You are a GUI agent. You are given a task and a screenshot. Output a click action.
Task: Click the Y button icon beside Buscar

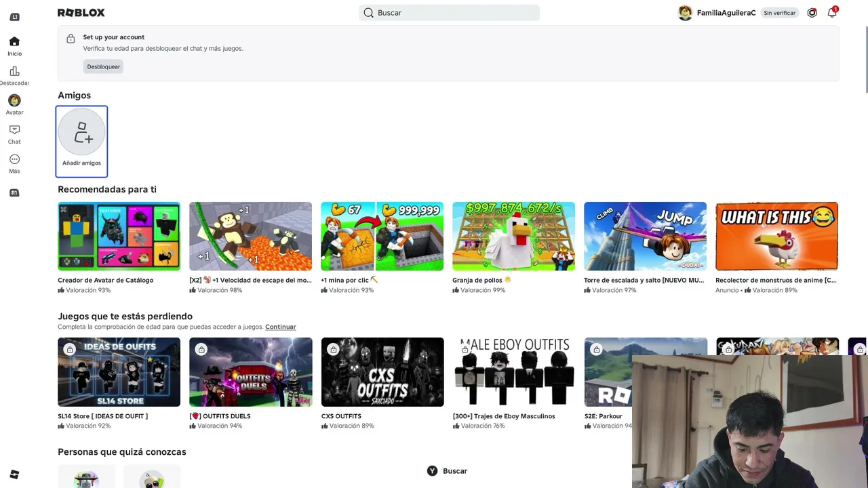432,471
